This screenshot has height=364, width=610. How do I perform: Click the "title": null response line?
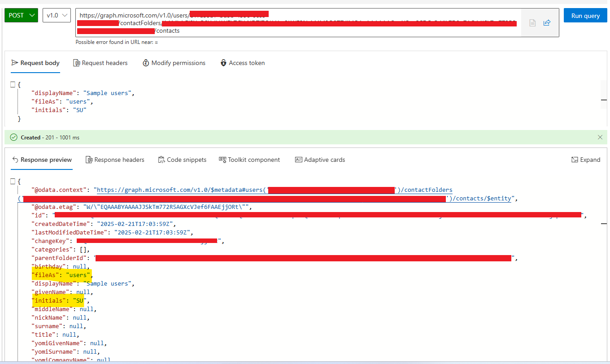[x=56, y=334]
